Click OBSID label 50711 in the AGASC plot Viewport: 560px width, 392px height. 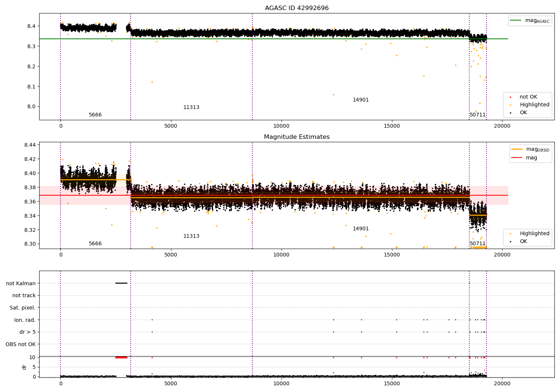coord(478,115)
